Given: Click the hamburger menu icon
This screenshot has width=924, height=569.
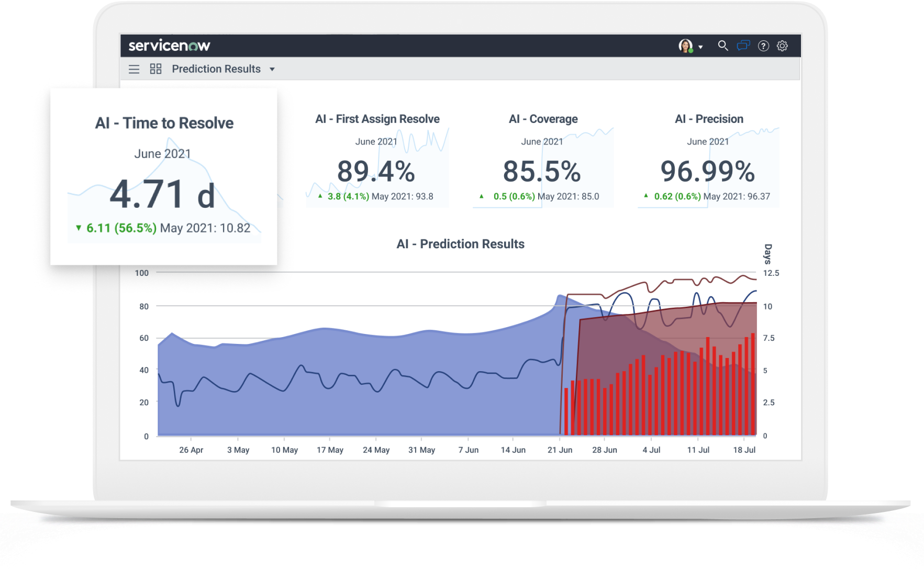Looking at the screenshot, I should pyautogui.click(x=134, y=69).
